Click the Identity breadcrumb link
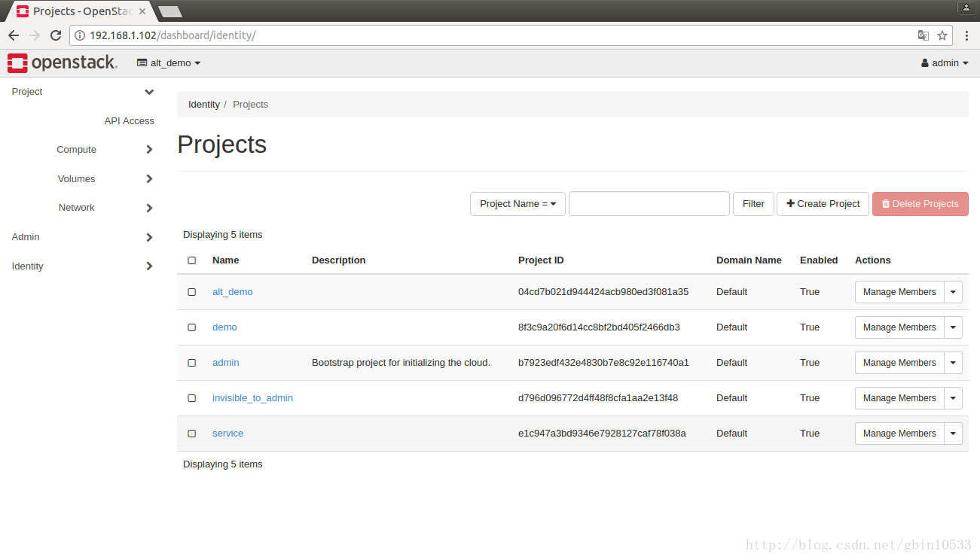This screenshot has width=980, height=560. 204,105
